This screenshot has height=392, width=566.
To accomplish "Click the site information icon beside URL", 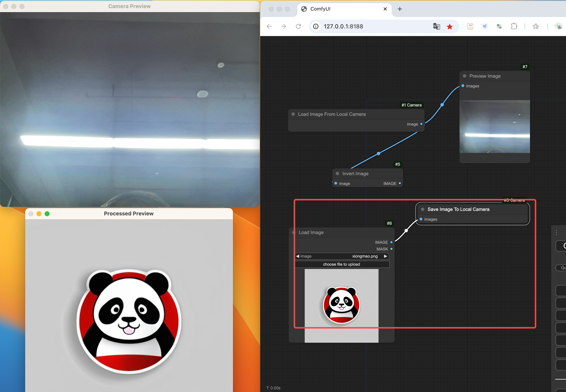I will (x=316, y=26).
